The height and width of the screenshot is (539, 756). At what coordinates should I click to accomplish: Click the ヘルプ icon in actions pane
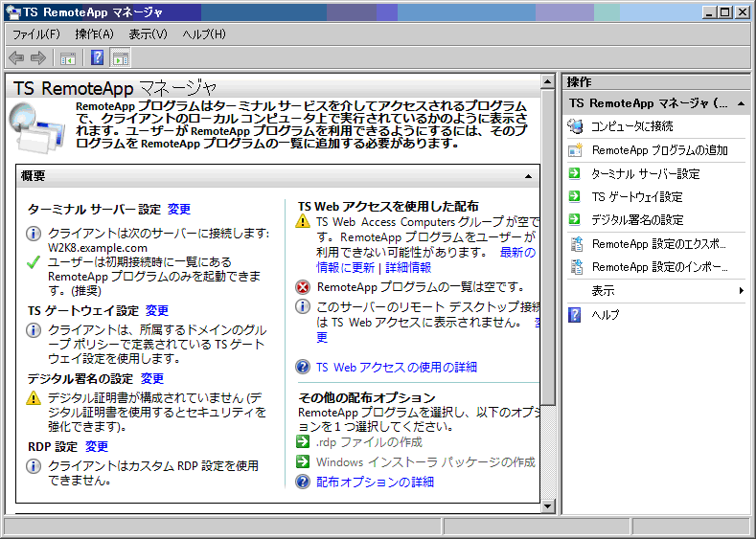(x=575, y=315)
